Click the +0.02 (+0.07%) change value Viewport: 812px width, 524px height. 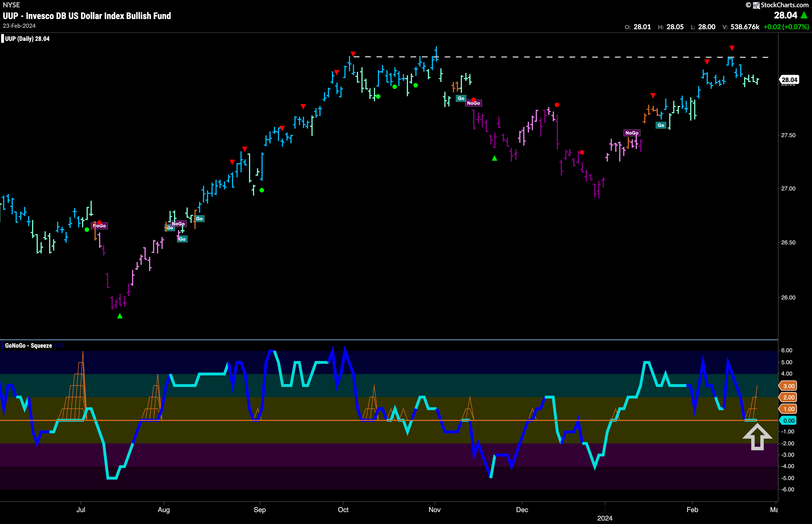(786, 27)
